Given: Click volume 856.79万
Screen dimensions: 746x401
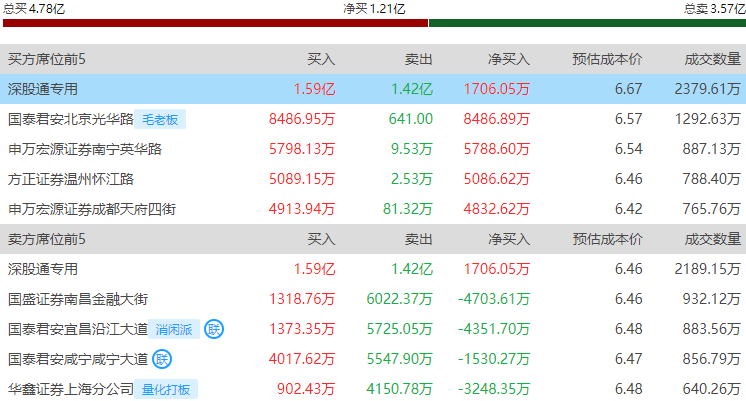Looking at the screenshot, I should tap(712, 359).
